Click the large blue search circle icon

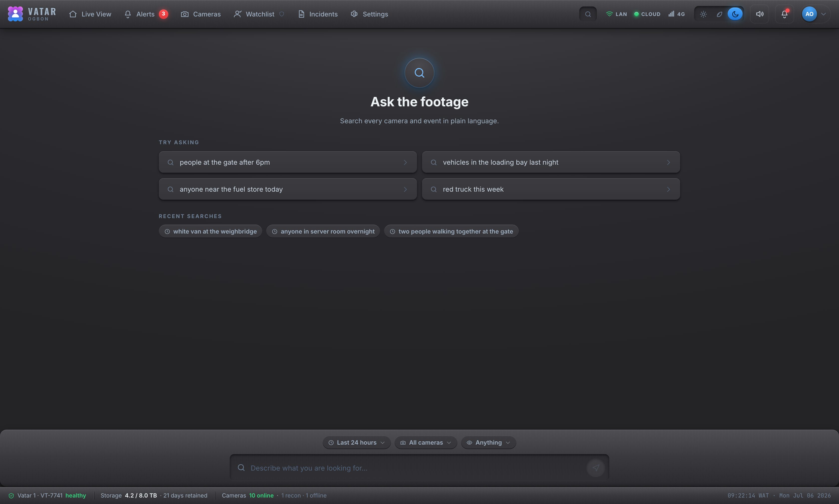tap(419, 73)
